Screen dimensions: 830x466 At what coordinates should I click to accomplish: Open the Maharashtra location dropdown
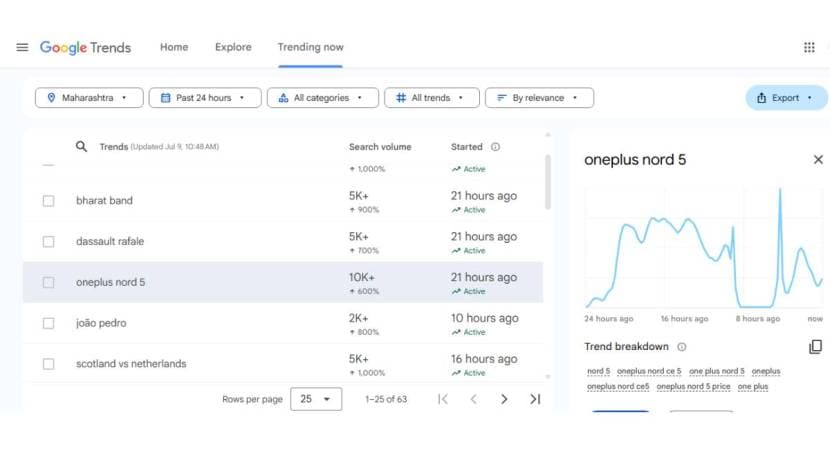tap(89, 98)
